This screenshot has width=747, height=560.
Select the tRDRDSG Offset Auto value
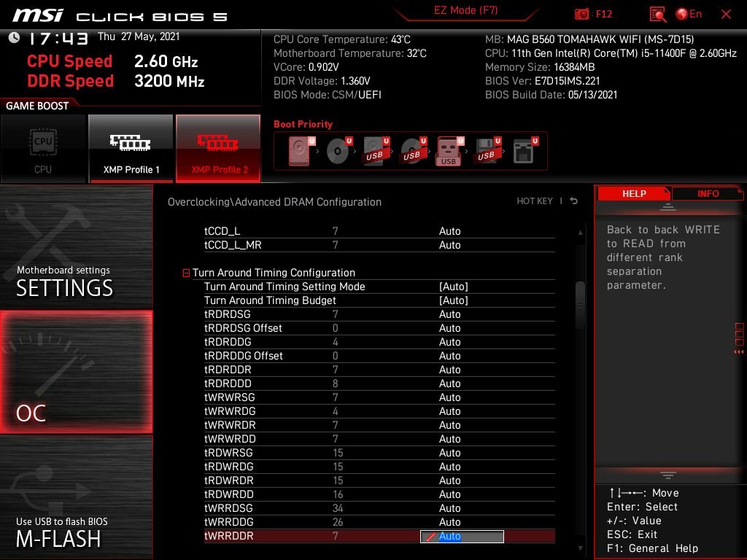(449, 328)
